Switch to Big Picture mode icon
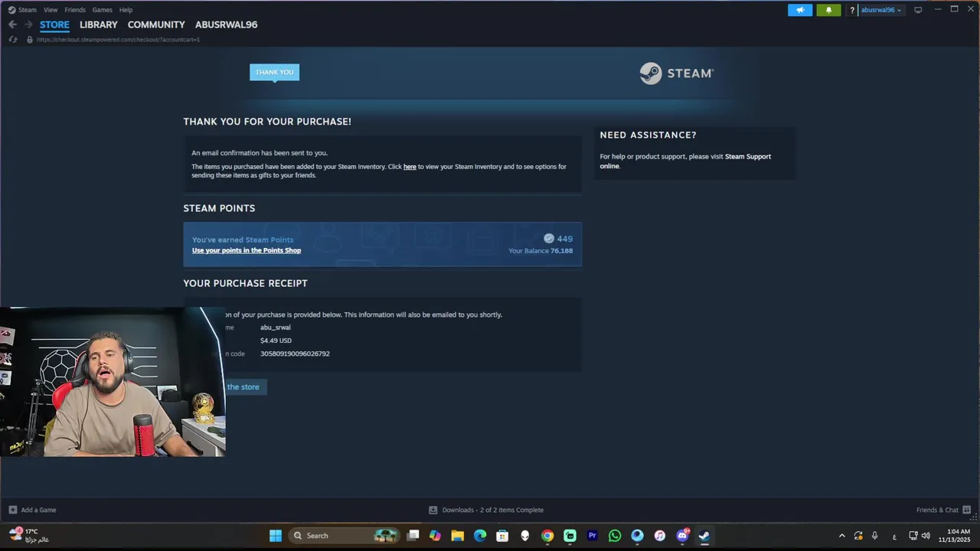Viewport: 980px width, 551px height. point(918,10)
